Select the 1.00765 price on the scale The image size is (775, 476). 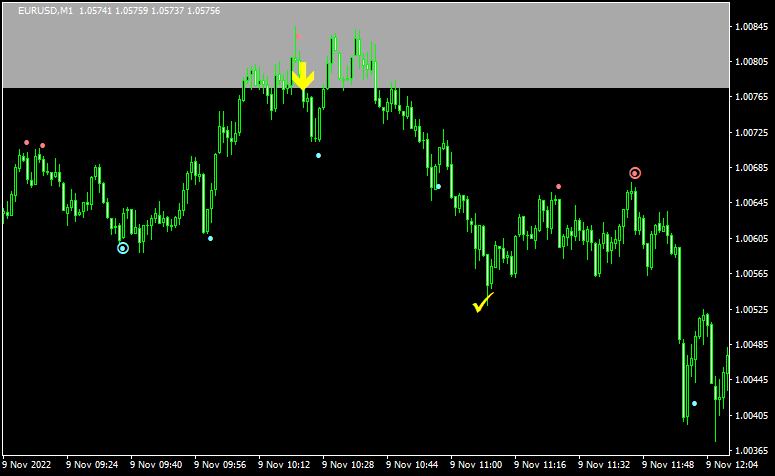750,97
